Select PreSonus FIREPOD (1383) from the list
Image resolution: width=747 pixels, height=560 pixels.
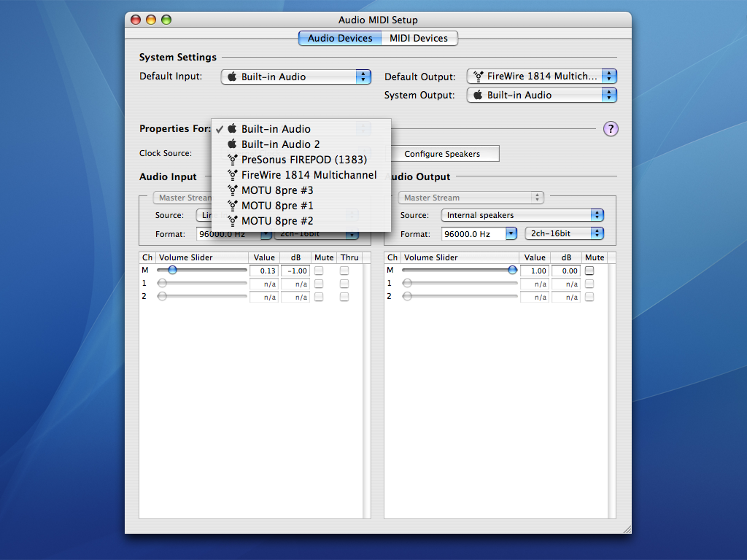pyautogui.click(x=301, y=160)
